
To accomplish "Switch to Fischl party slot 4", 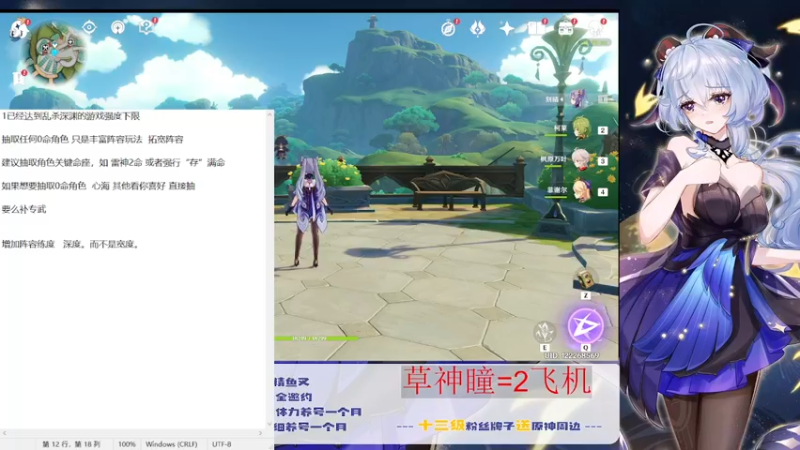I will click(581, 191).
